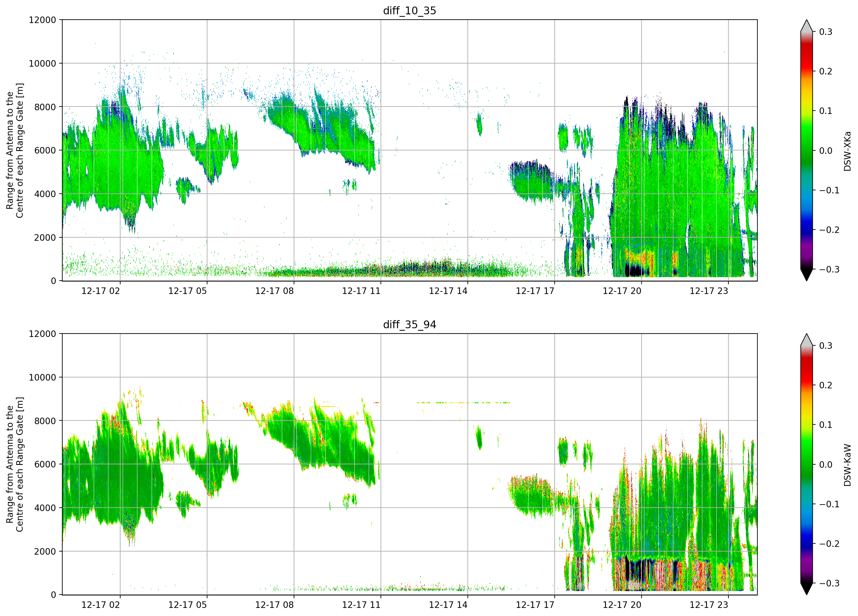This screenshot has height=616, width=858.
Task: Click '12-17 20' label under diff_35_94
Action: pyautogui.click(x=622, y=605)
